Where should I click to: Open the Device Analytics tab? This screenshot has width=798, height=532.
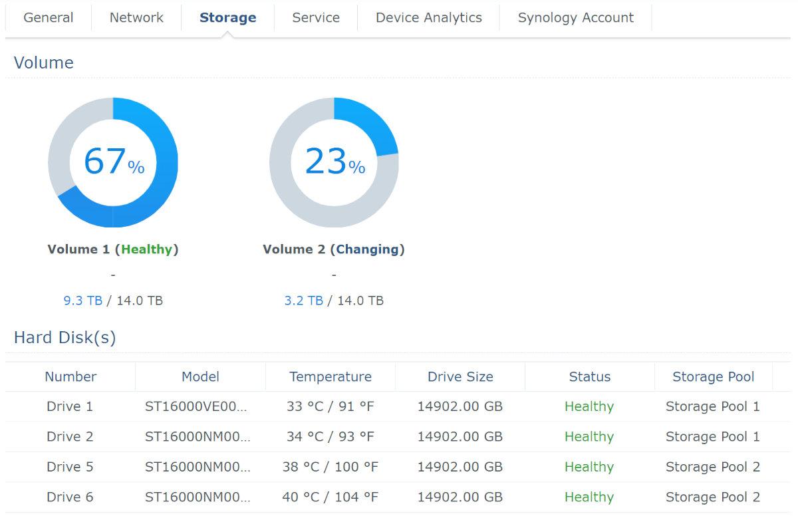tap(428, 18)
